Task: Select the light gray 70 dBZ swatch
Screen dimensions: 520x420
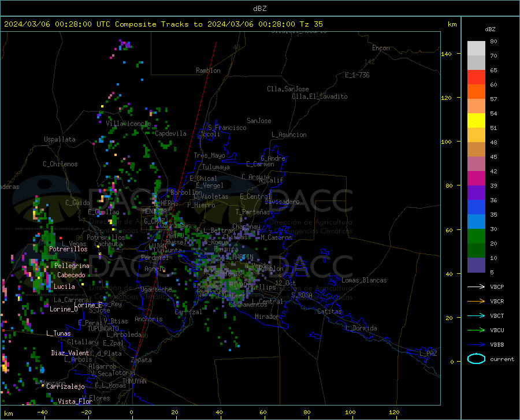Action: 476,49
